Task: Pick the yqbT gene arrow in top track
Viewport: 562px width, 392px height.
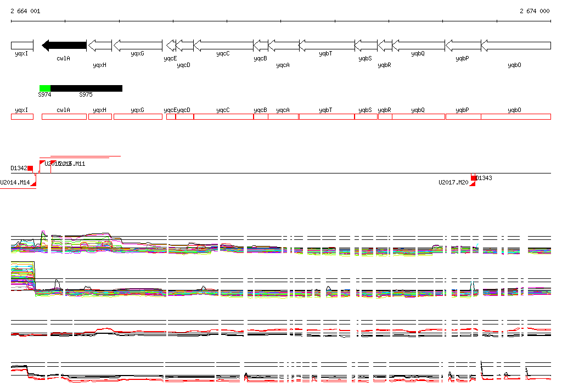Action: click(327, 46)
